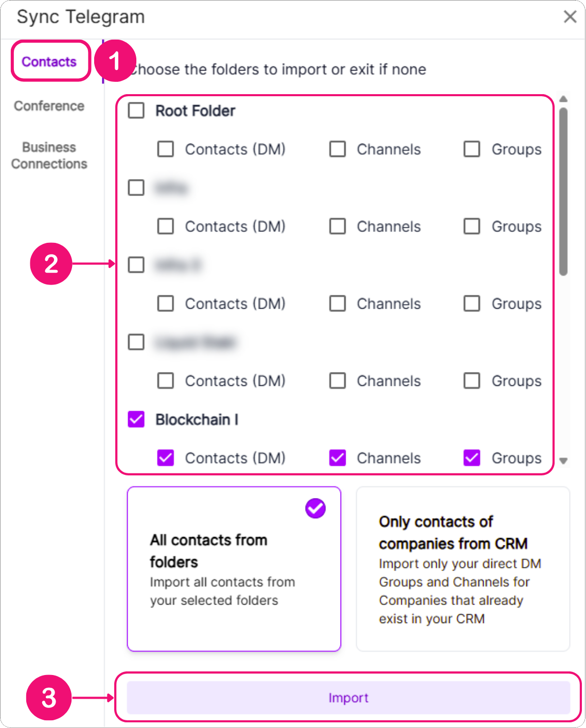
Task: Click the scrollbar up arrow
Action: click(x=563, y=99)
